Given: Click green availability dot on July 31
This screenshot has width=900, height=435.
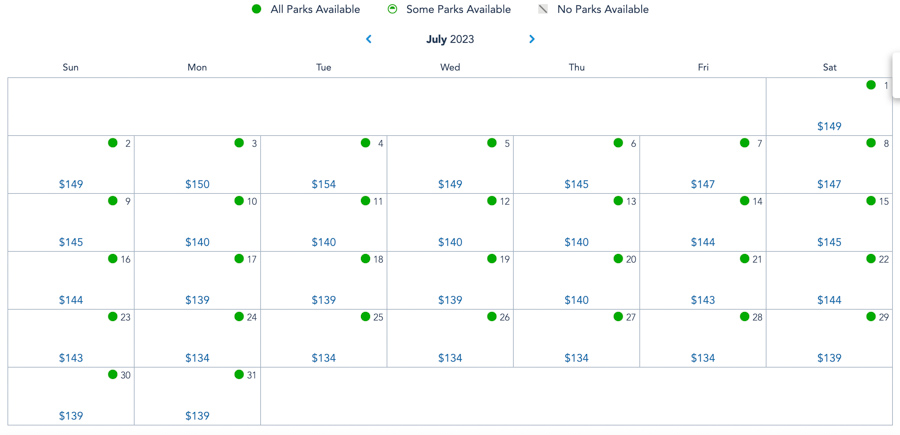Looking at the screenshot, I should (239, 375).
